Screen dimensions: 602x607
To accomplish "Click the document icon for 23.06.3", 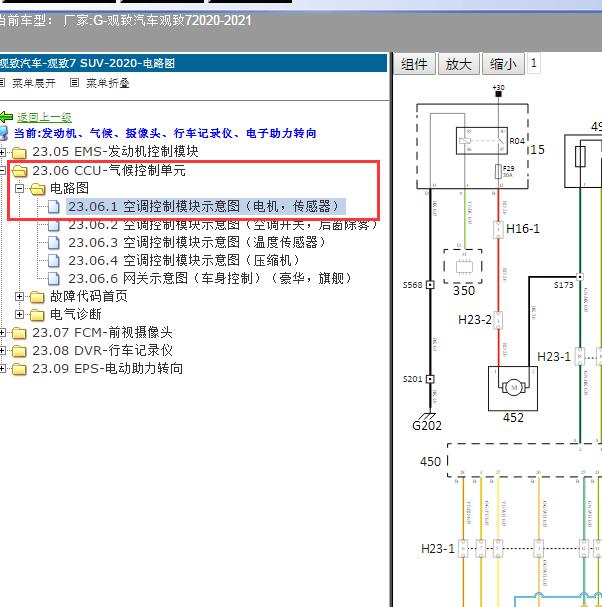I will pos(54,243).
